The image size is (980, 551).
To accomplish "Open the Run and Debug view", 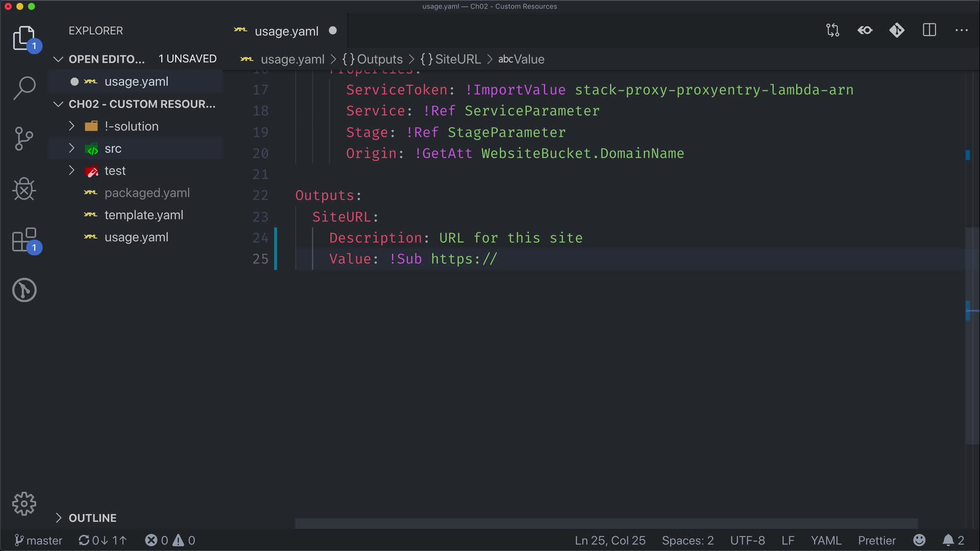I will click(24, 189).
